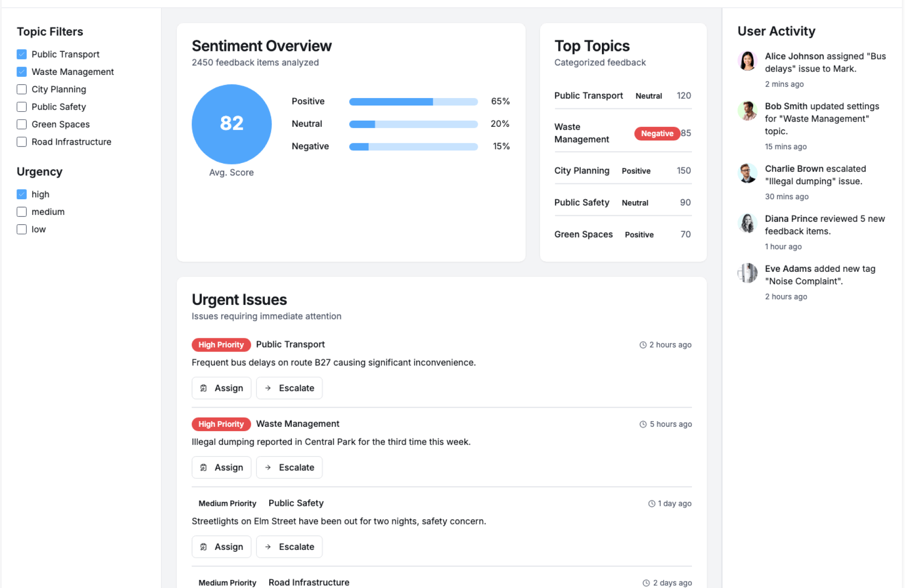Open Waste Management row in Top Topics
905x588 pixels.
(582, 133)
